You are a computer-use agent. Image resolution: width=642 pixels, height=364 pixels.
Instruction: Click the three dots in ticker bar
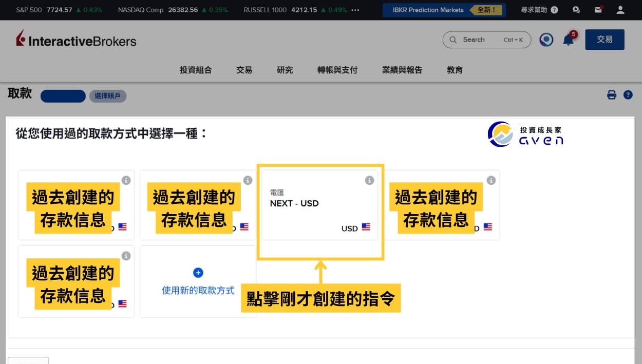click(x=355, y=10)
